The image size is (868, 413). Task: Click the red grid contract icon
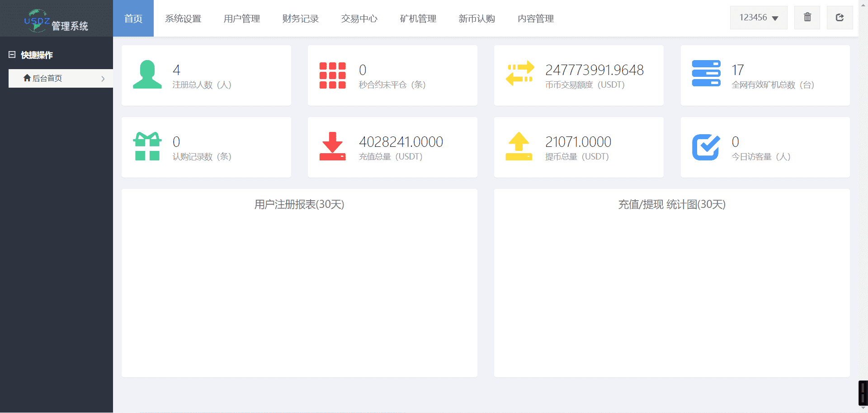[332, 75]
